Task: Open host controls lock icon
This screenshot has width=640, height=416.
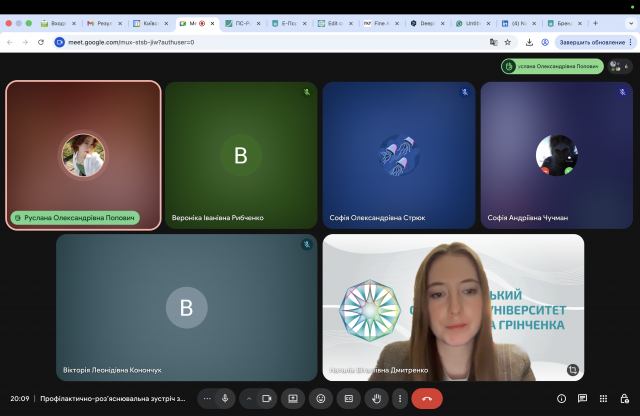Action: pyautogui.click(x=624, y=398)
